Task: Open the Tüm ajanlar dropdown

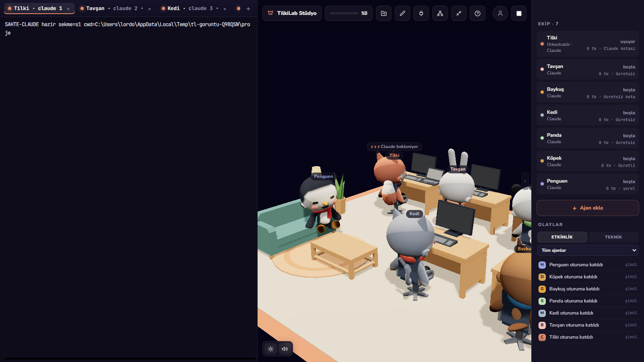Action: coord(588,250)
